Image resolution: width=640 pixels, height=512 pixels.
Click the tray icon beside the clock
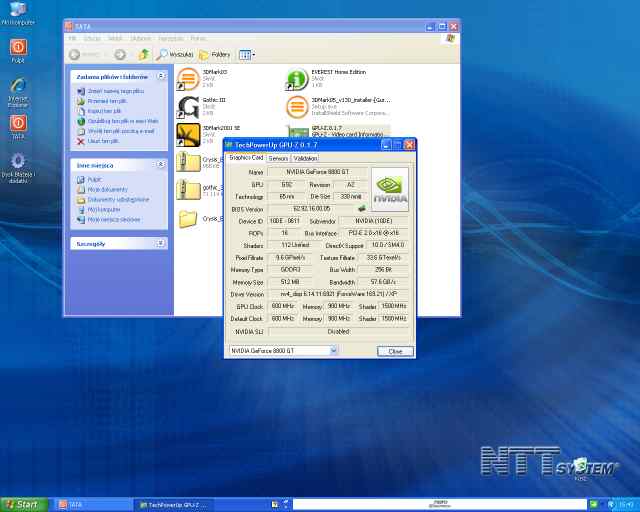point(611,505)
